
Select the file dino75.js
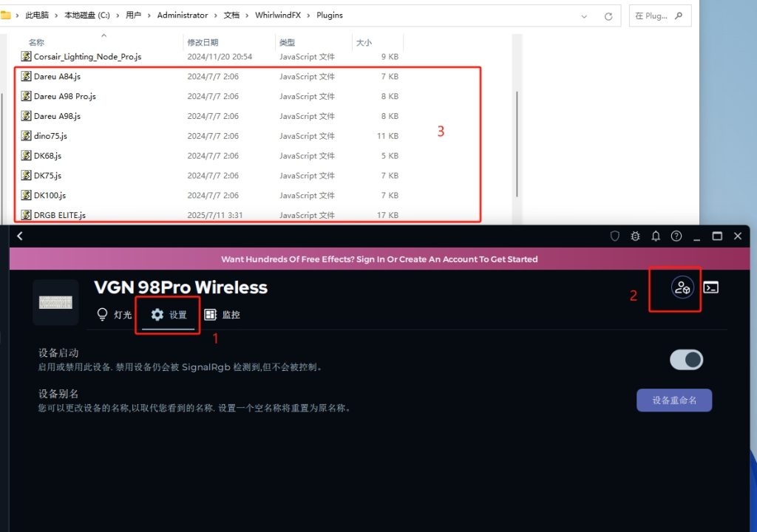[x=50, y=136]
